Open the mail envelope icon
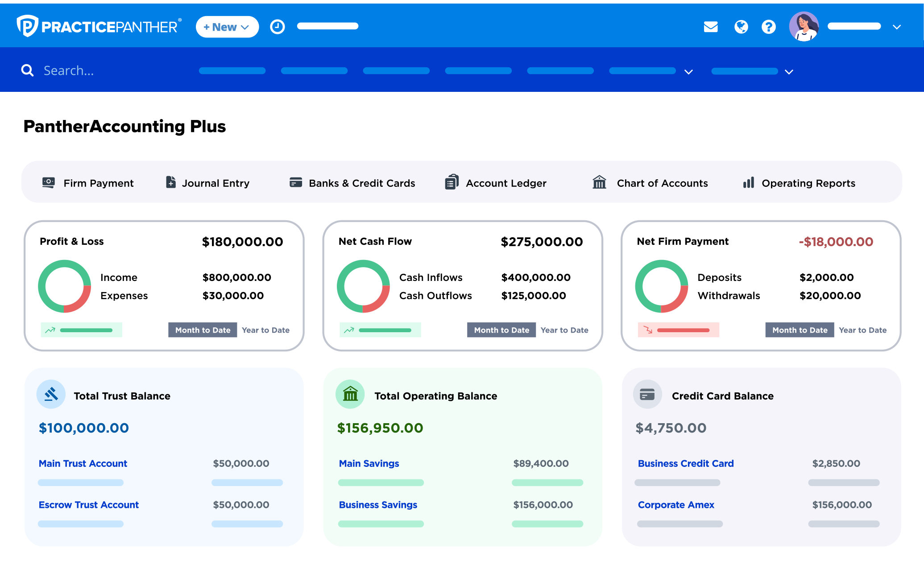The image size is (924, 573). click(x=710, y=27)
